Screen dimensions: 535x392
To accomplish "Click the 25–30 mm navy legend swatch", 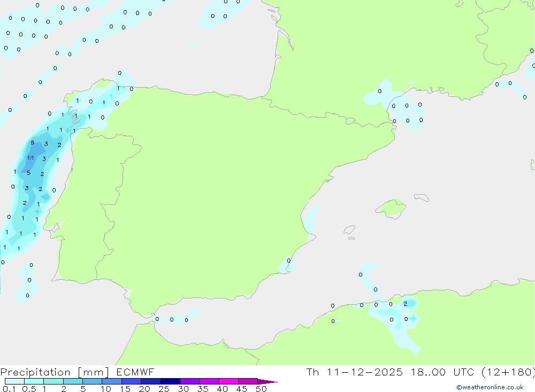I will click(170, 381).
